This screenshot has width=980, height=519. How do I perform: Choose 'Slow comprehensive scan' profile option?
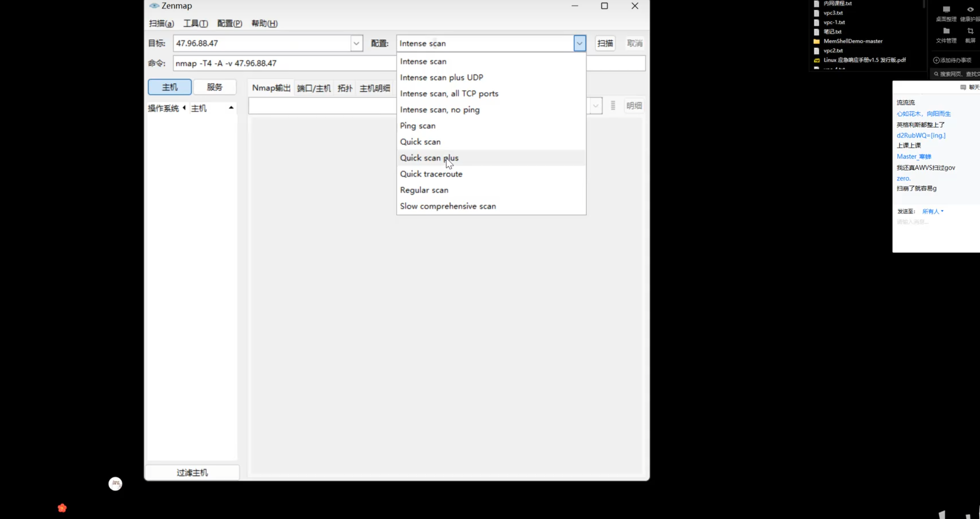coord(448,206)
